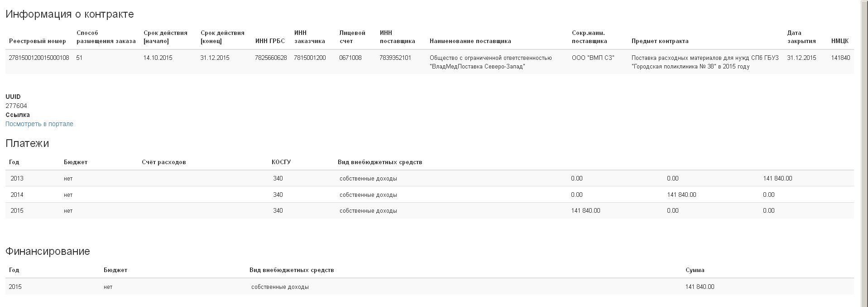Image resolution: width=868 pixels, height=307 pixels.
Task: Click the НМЦК value 141840
Action: point(840,58)
